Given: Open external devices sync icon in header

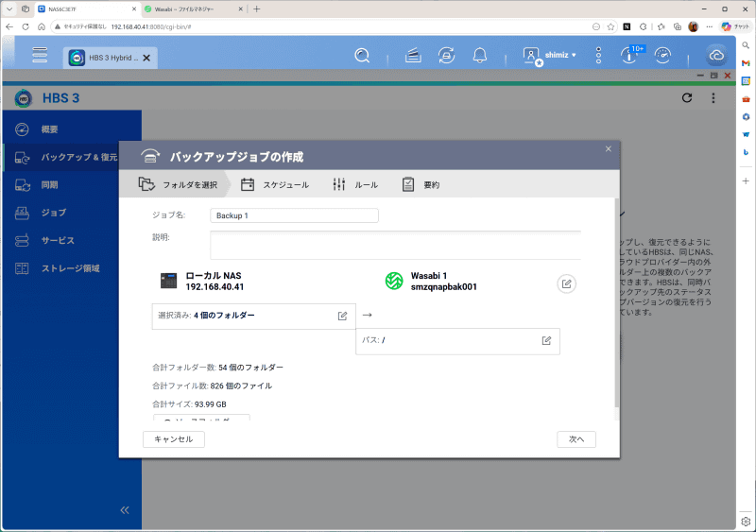Looking at the screenshot, I should [x=446, y=56].
